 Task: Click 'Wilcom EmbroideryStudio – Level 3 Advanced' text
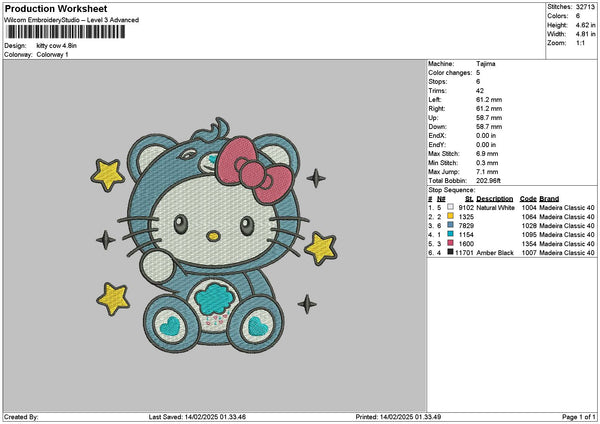click(72, 20)
